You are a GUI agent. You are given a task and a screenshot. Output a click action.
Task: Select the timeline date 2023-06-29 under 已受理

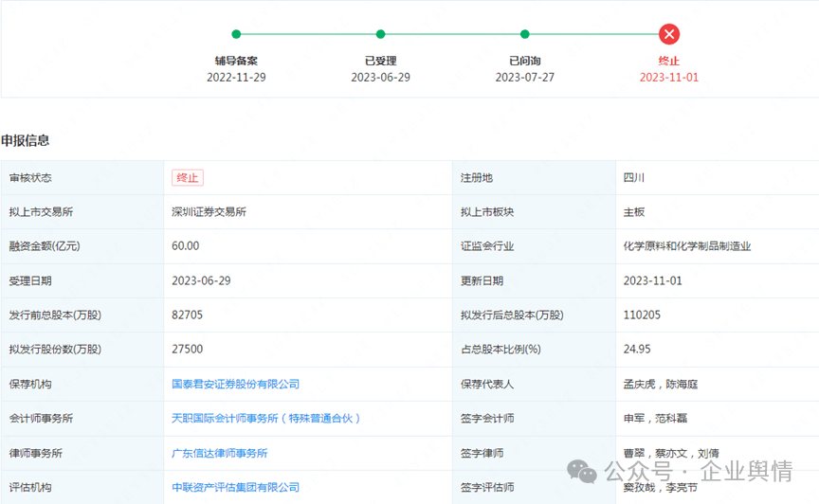(x=380, y=78)
